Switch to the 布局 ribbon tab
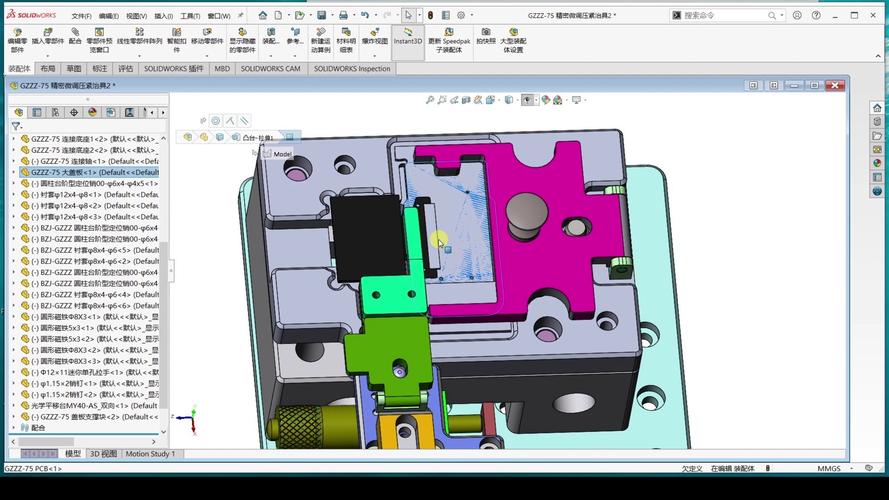This screenshot has width=889, height=500. 48,69
